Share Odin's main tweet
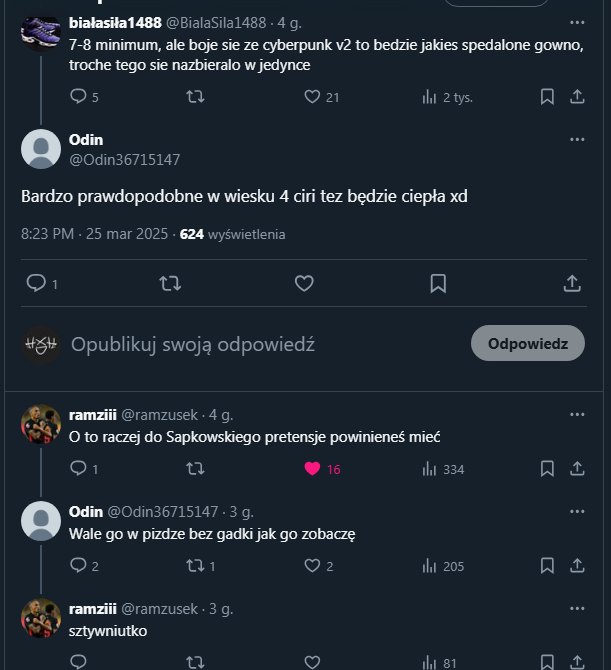611x670 pixels. [572, 284]
